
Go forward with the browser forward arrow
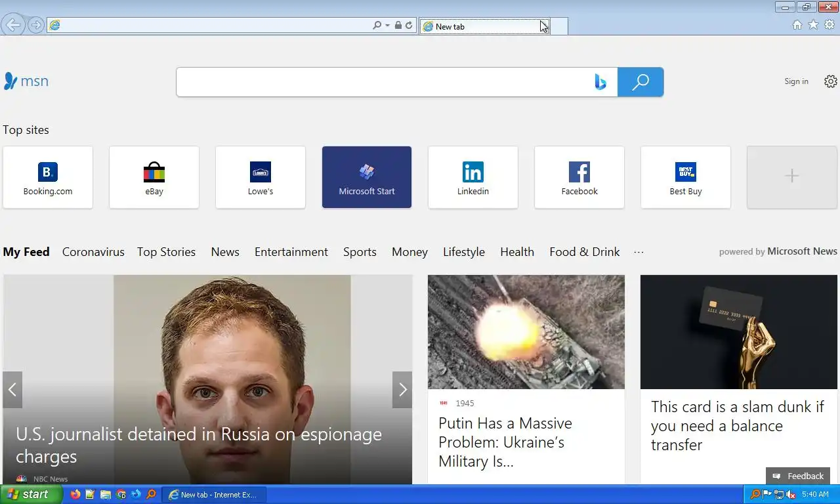tap(36, 26)
